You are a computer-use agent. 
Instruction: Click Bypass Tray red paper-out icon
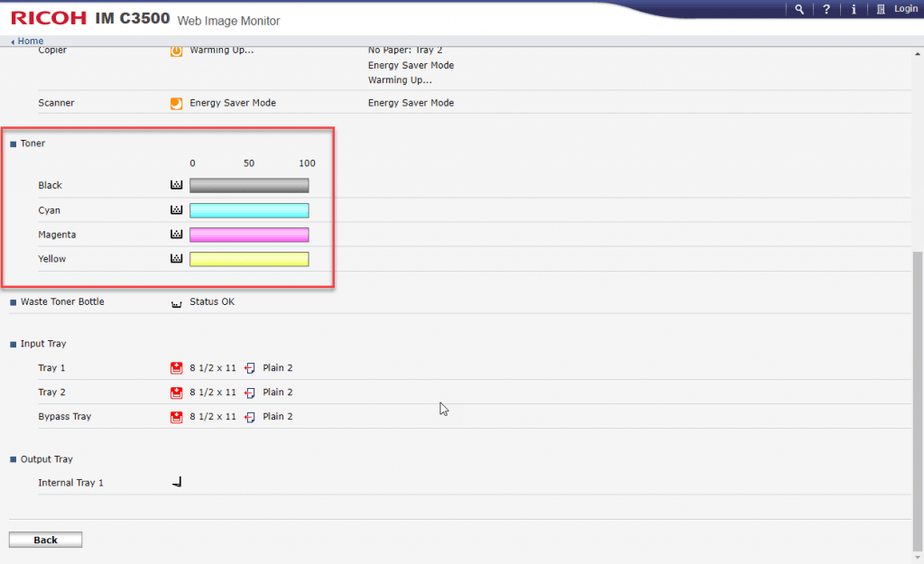[x=176, y=417]
